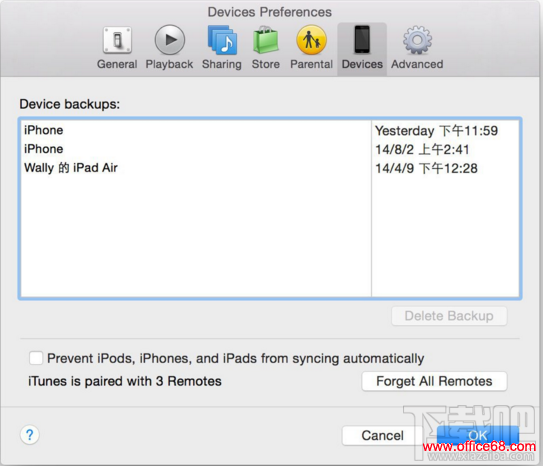Click Forget All Remotes
The width and height of the screenshot is (543, 466).
coord(434,381)
